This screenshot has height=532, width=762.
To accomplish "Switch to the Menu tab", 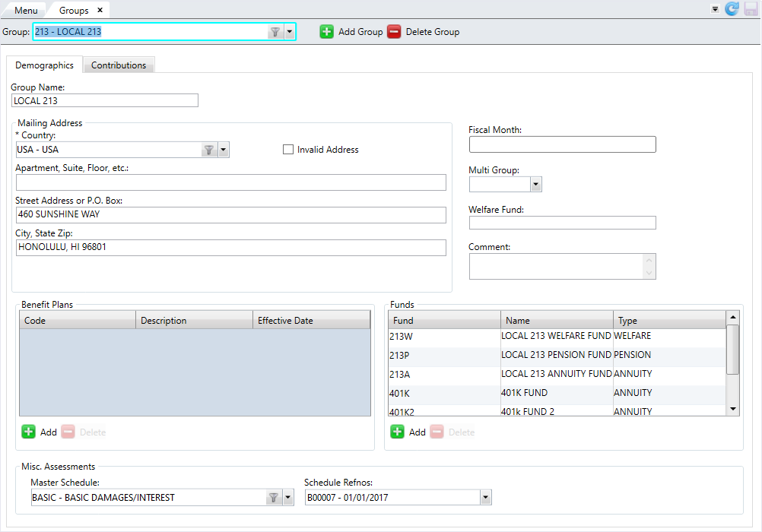I will 26,10.
